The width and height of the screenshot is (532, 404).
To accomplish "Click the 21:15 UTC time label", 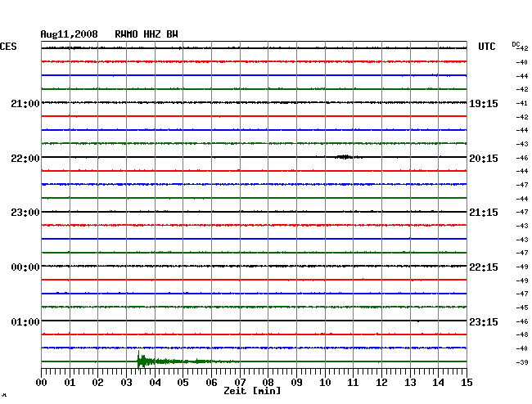I will pyautogui.click(x=484, y=213).
